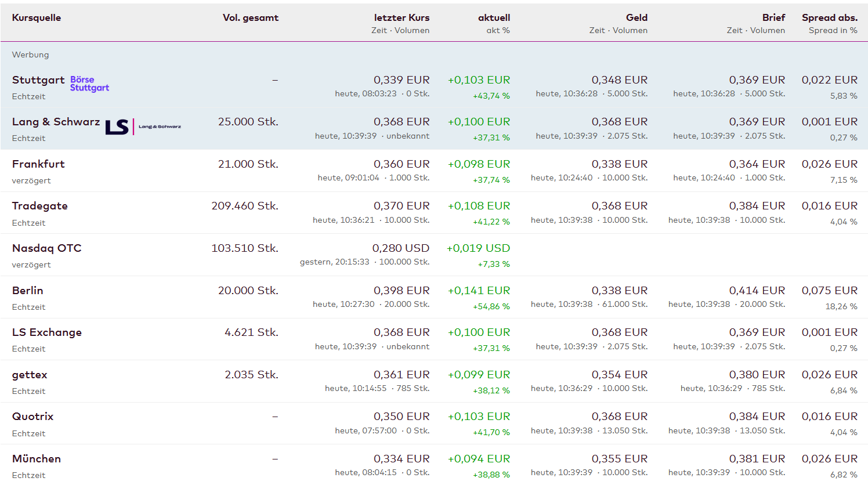
Task: Click Frankfurt last price 0,360 EUR
Action: click(402, 164)
